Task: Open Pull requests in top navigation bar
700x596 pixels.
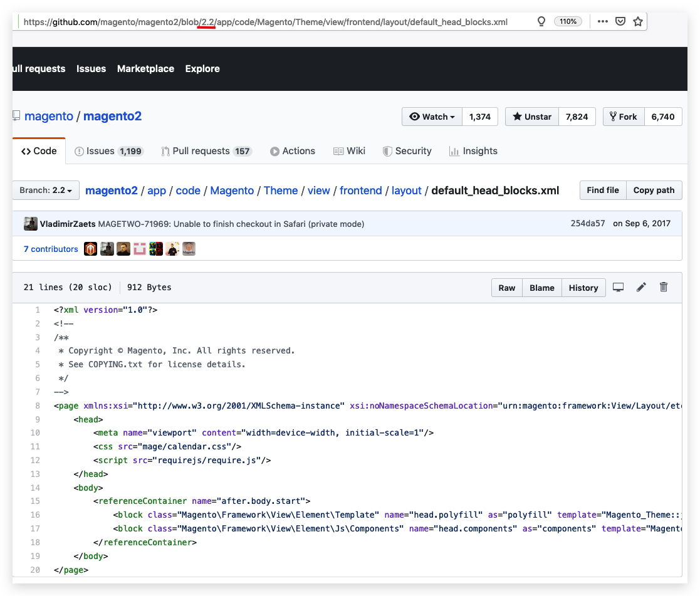Action: (39, 69)
